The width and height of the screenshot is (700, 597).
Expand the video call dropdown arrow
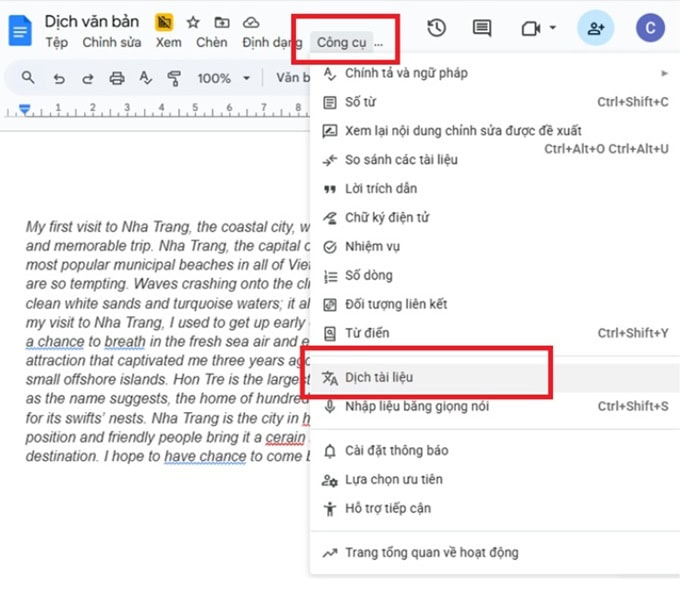[553, 28]
